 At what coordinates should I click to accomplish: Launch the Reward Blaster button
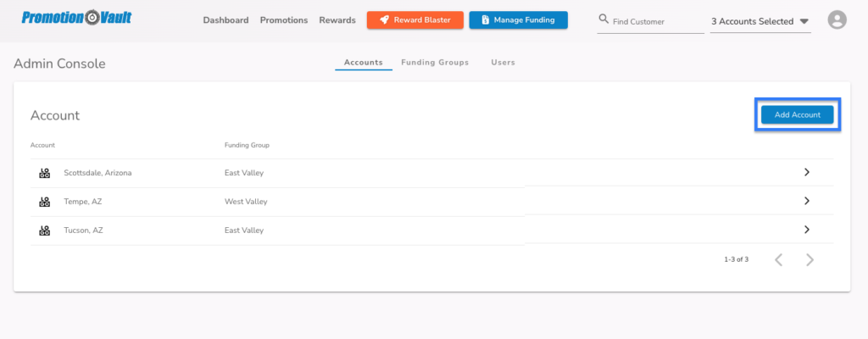click(x=415, y=20)
